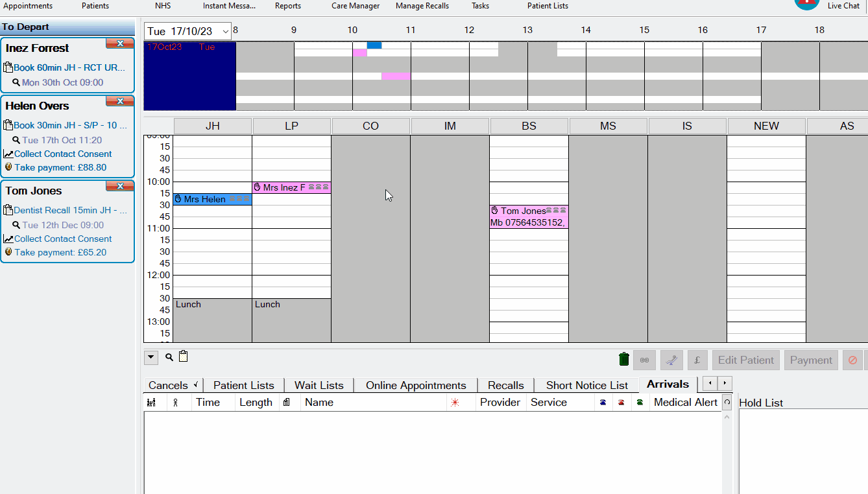Select the JH provider column header
The image size is (868, 494).
click(213, 126)
